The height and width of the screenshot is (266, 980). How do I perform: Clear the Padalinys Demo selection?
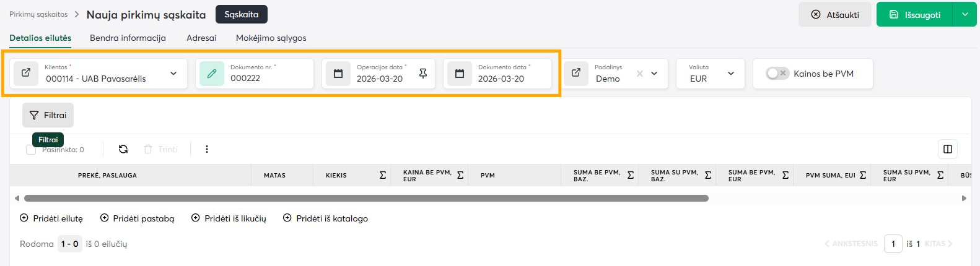pyautogui.click(x=640, y=74)
